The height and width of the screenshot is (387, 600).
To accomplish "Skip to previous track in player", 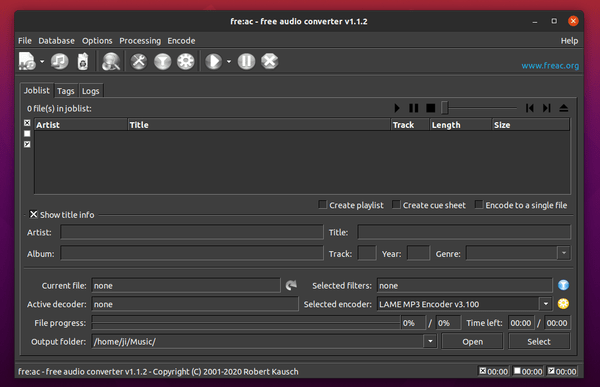I will coord(530,108).
